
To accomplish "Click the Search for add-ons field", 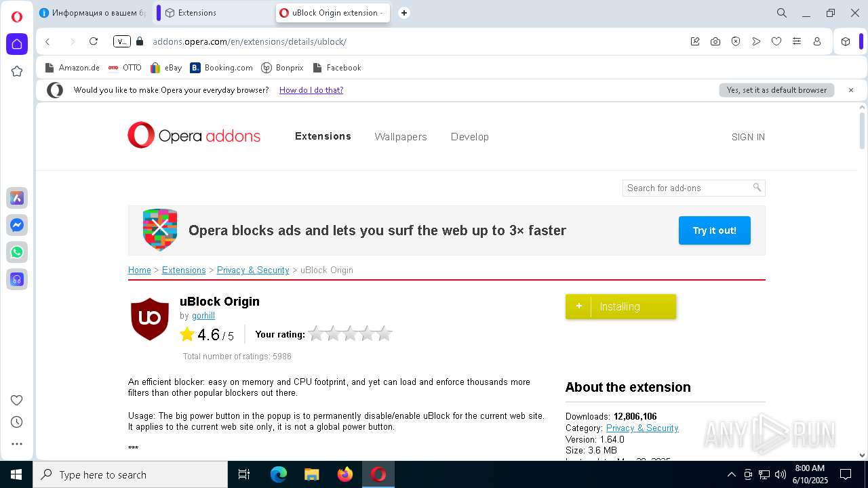I will tap(693, 188).
